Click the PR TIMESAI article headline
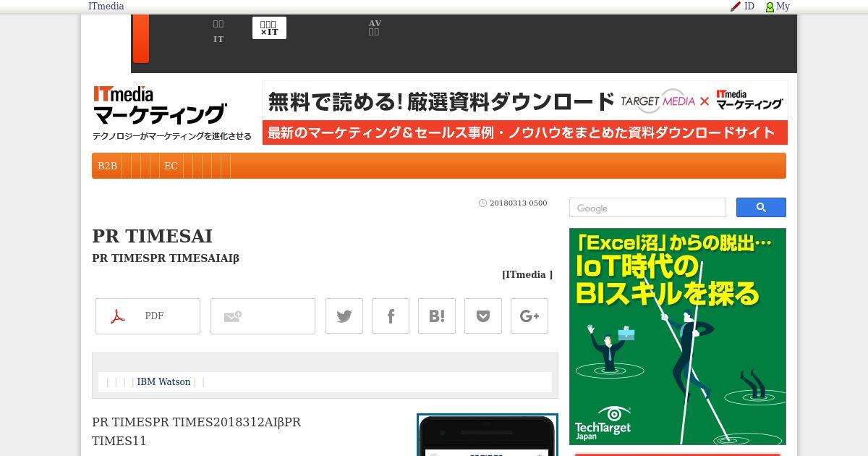This screenshot has width=868, height=456. point(152,236)
